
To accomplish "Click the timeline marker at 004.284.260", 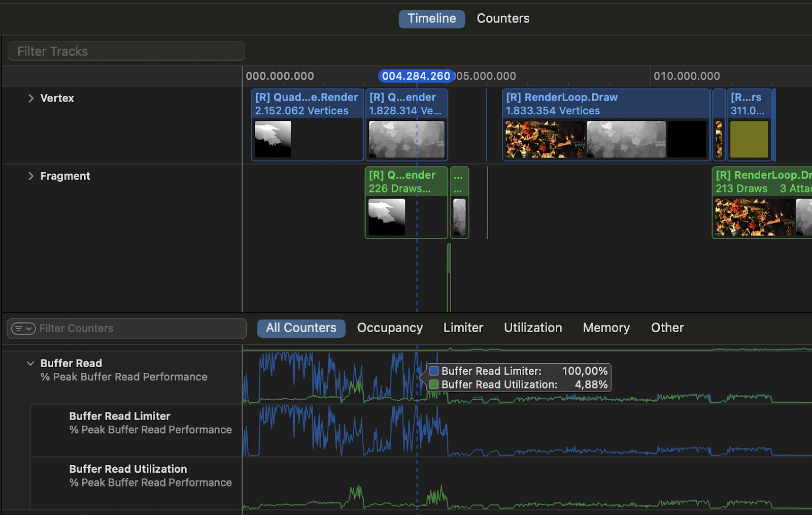I will (416, 76).
